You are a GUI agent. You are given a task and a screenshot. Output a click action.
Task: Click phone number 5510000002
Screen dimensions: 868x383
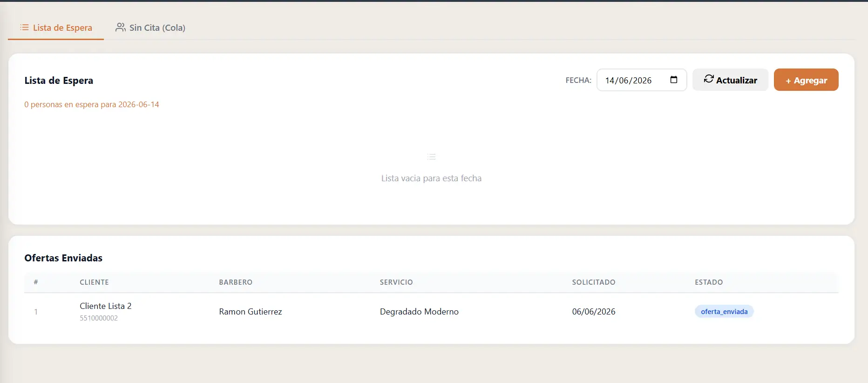tap(99, 318)
